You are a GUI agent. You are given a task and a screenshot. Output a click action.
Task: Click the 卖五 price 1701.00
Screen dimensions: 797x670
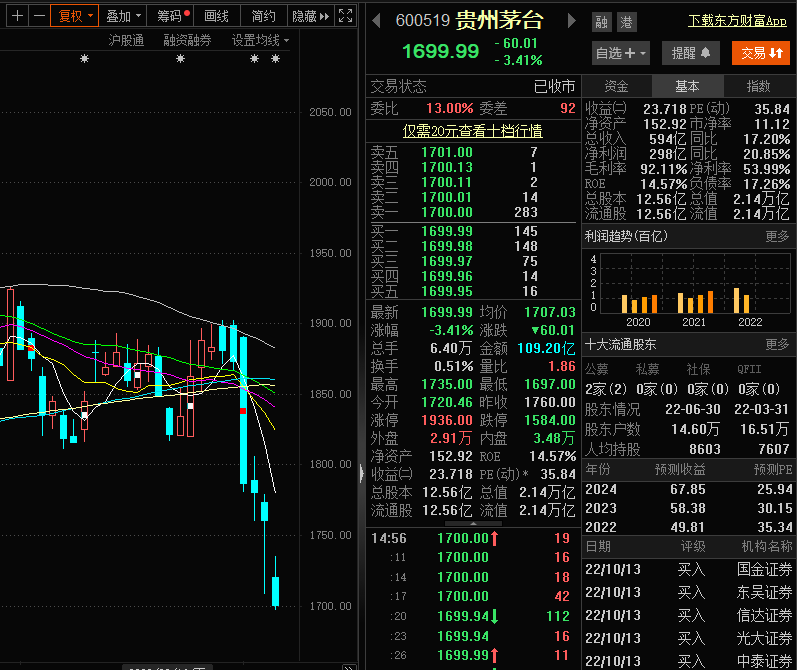click(447, 153)
